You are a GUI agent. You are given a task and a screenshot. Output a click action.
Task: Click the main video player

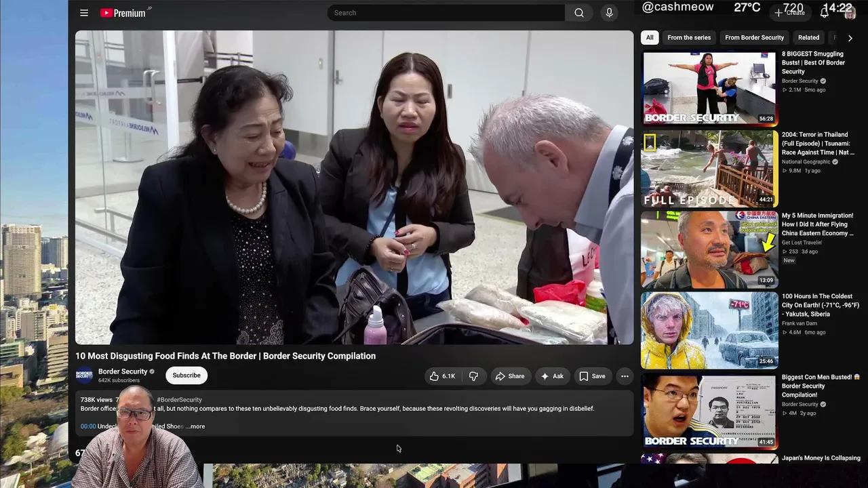354,188
